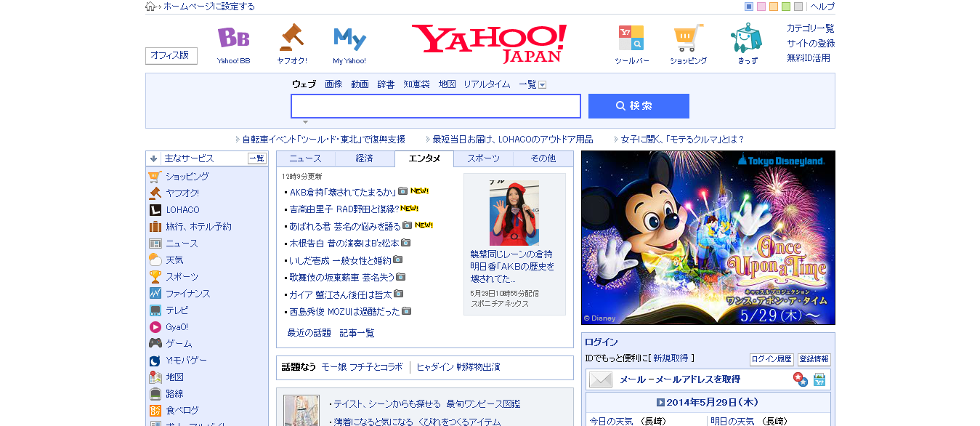Focus the web search input field
980x426 pixels.
click(436, 106)
